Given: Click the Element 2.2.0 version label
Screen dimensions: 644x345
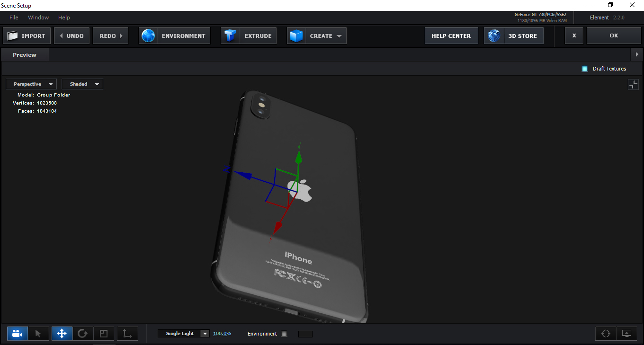Looking at the screenshot, I should (608, 18).
